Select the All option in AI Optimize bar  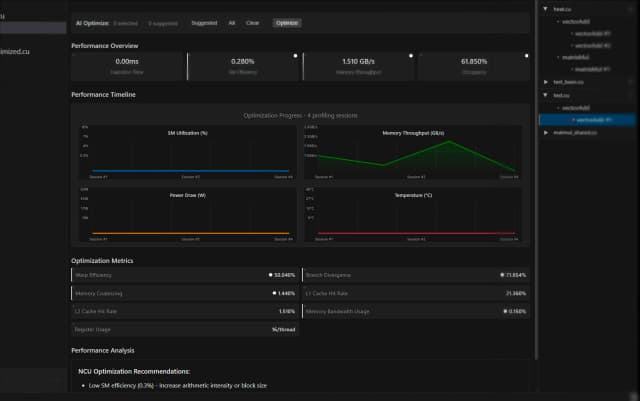click(232, 22)
